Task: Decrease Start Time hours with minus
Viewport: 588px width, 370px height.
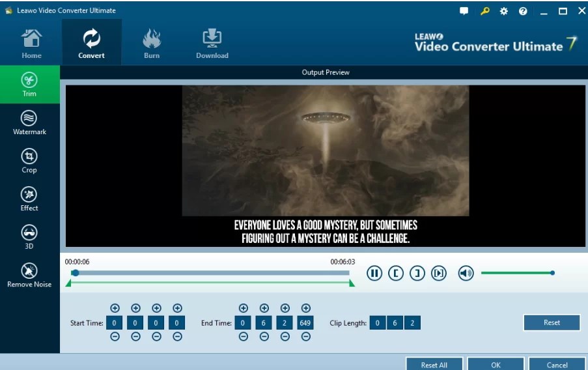Action: tap(115, 337)
